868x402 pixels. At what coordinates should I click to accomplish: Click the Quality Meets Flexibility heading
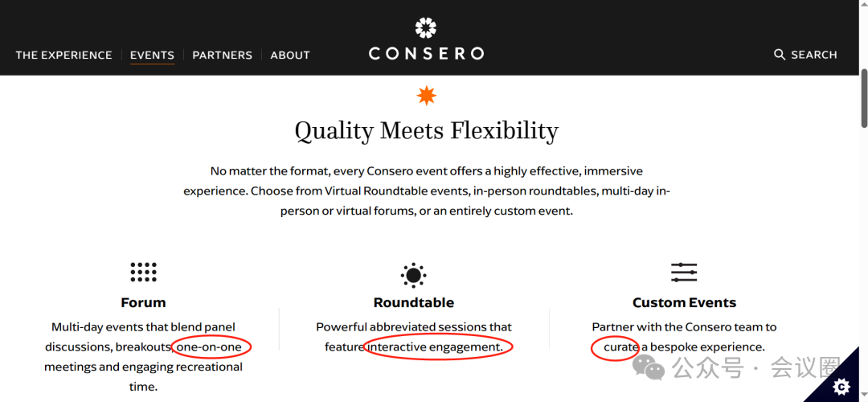click(x=426, y=131)
